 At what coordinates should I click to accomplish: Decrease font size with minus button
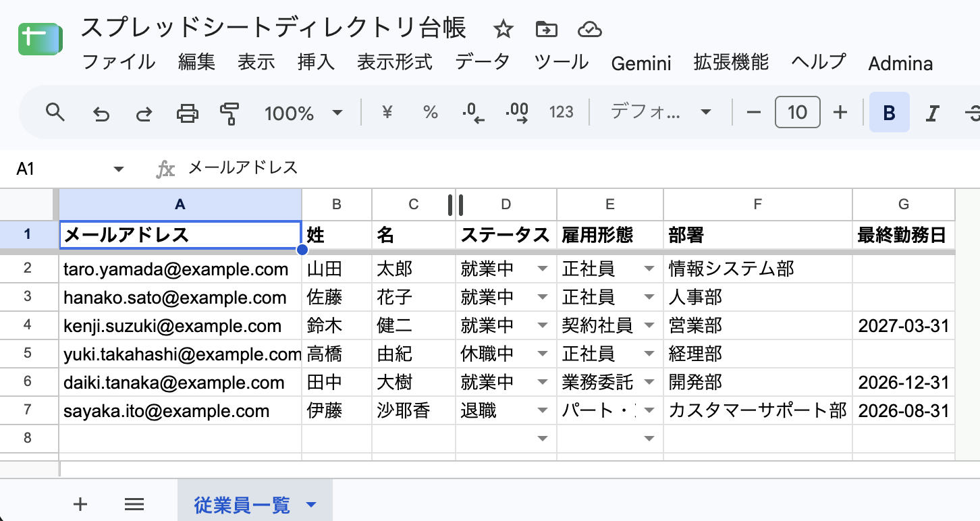pos(754,113)
